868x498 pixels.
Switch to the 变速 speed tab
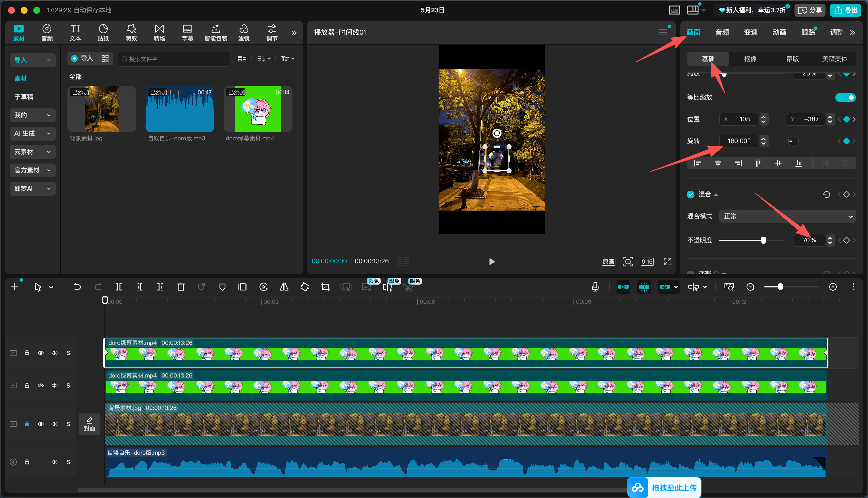tap(751, 32)
